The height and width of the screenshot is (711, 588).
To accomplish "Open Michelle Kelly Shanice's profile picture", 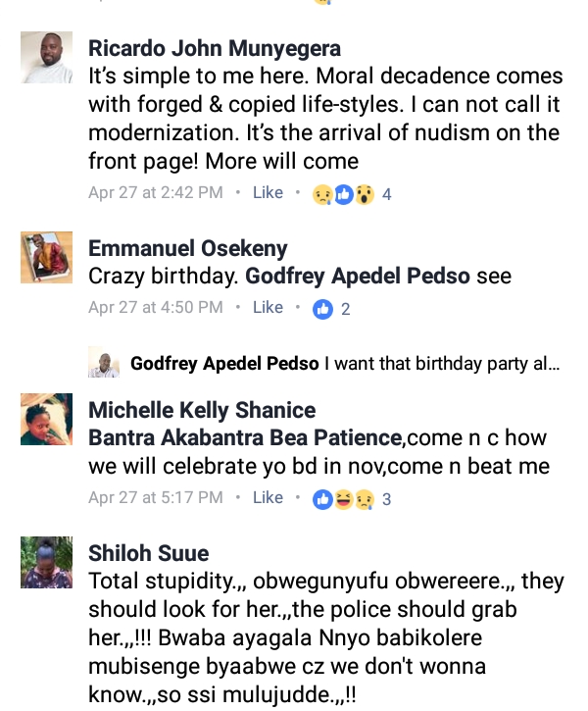I will (47, 419).
